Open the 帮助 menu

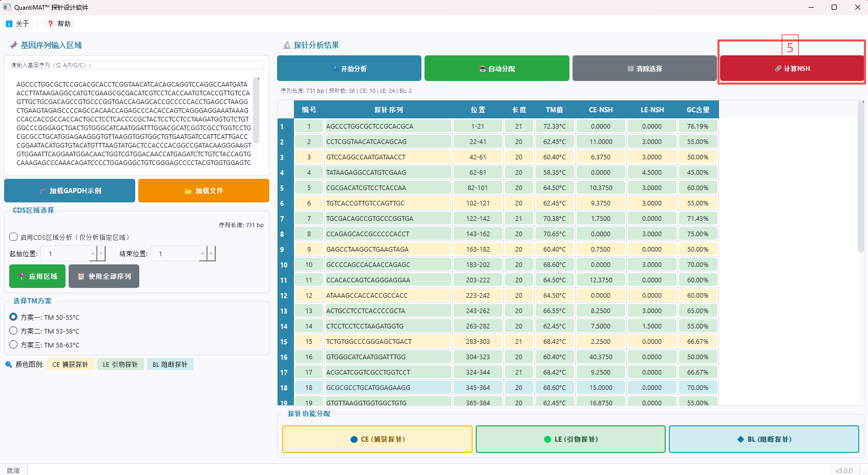(x=59, y=24)
